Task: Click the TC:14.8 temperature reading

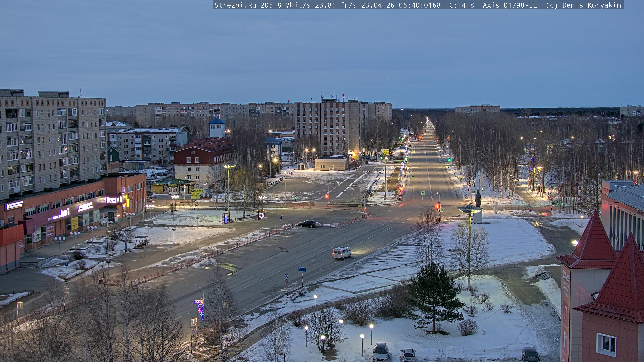Action: (x=460, y=5)
